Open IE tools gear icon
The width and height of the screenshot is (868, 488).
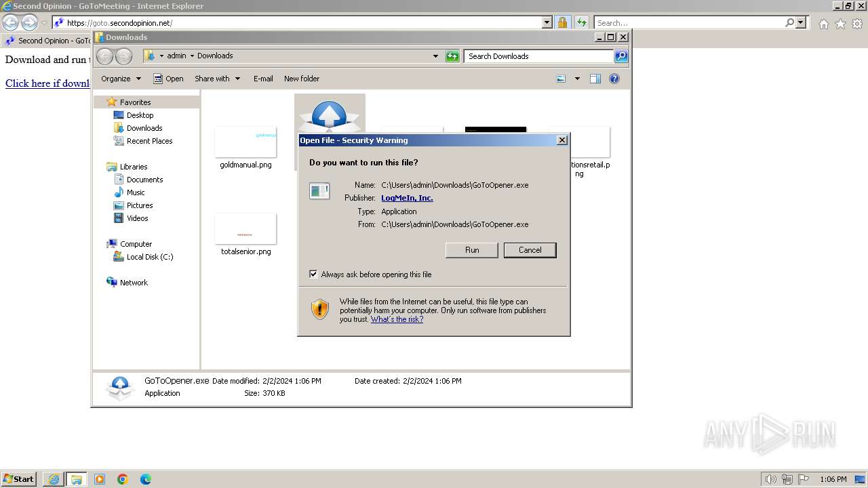[857, 24]
